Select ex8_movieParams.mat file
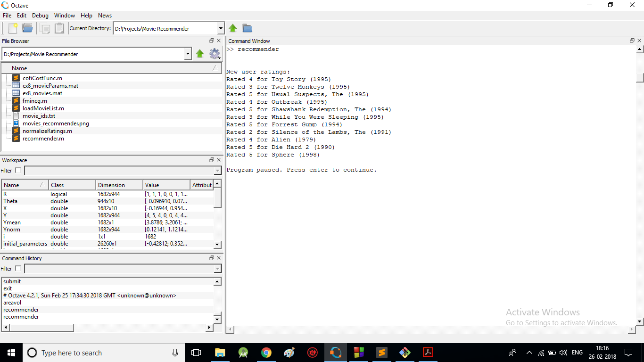 [50, 86]
